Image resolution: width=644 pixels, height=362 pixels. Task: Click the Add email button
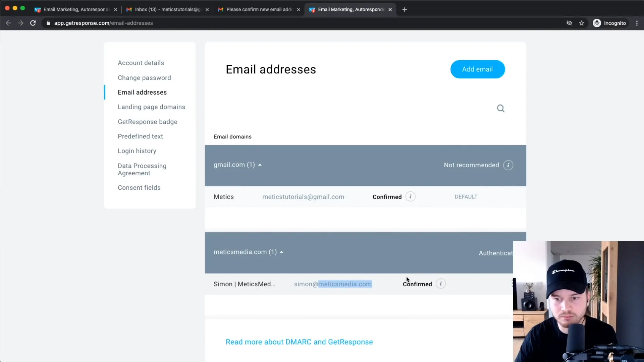click(x=477, y=69)
